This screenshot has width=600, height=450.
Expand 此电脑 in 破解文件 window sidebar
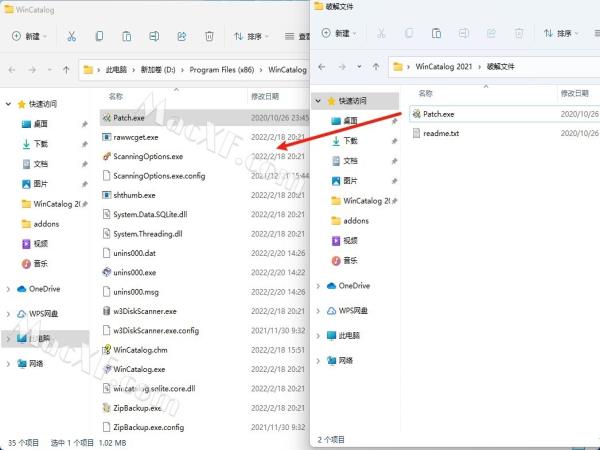(x=318, y=336)
